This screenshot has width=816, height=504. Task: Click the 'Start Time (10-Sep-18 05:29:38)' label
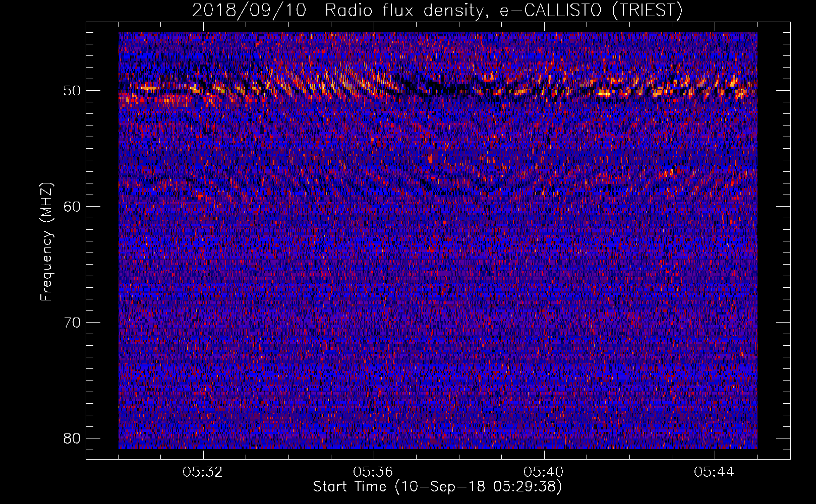coord(437,487)
